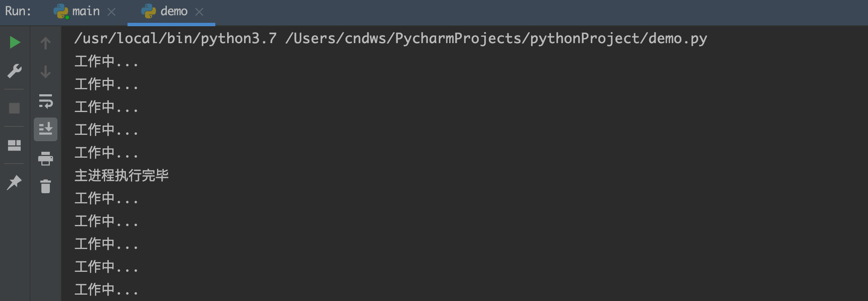Image resolution: width=868 pixels, height=301 pixels.
Task: Rerun the demo script with green play icon
Action: [15, 42]
